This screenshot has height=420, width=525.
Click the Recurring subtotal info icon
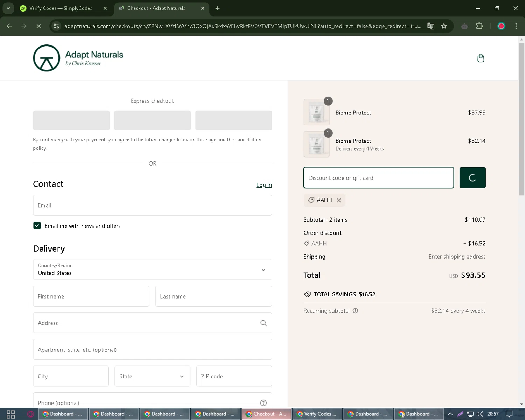coord(355,311)
